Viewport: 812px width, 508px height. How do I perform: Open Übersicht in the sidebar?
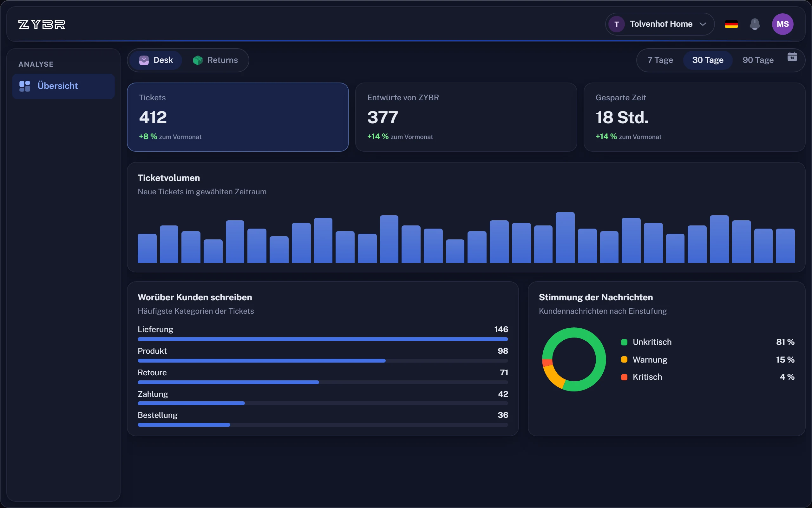click(63, 86)
